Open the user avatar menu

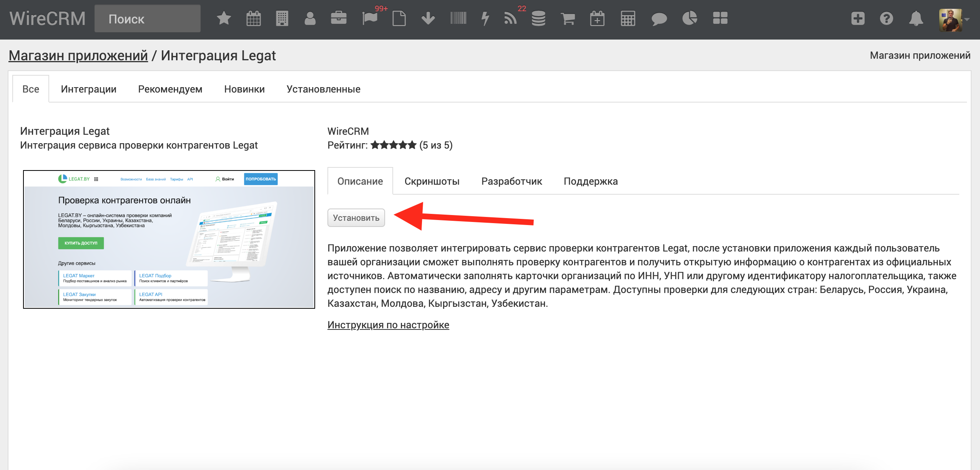click(951, 20)
